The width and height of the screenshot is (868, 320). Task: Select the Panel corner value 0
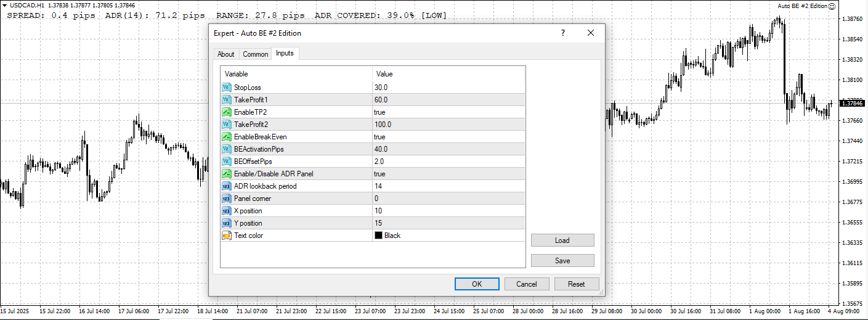tap(376, 199)
